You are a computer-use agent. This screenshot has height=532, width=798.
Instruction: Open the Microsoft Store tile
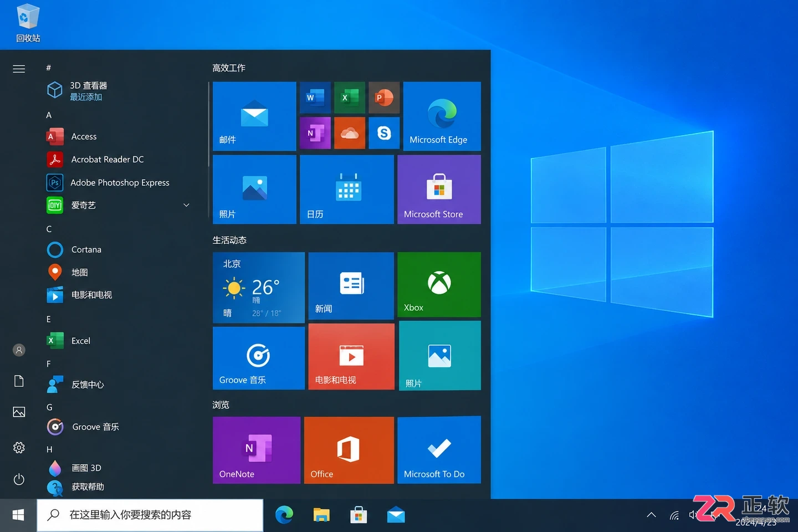439,190
